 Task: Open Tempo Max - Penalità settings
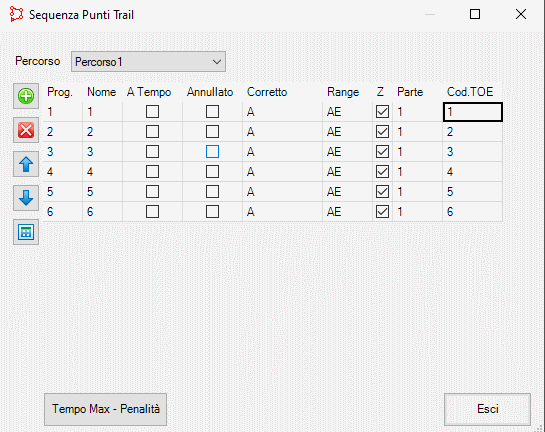click(105, 409)
